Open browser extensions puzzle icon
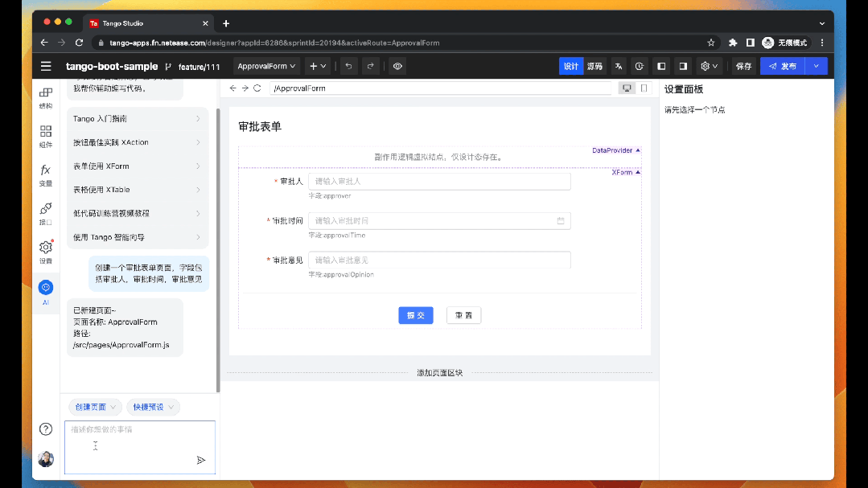This screenshot has height=488, width=868. (x=733, y=43)
